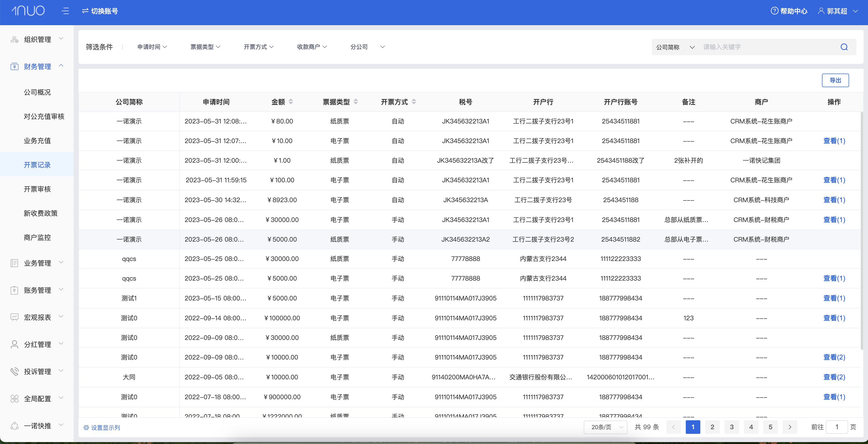Go to page 3
The width and height of the screenshot is (868, 444).
coord(732,427)
